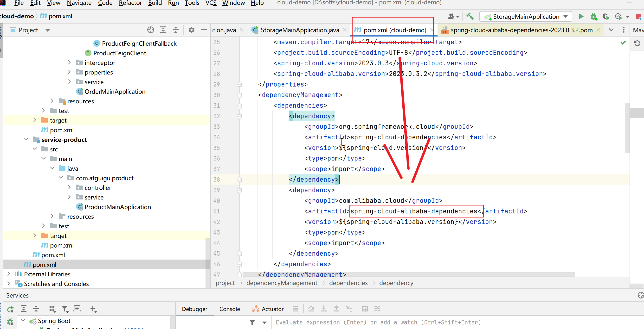The width and height of the screenshot is (644, 329).
Task: Collapse the service-product module
Action: click(x=26, y=139)
